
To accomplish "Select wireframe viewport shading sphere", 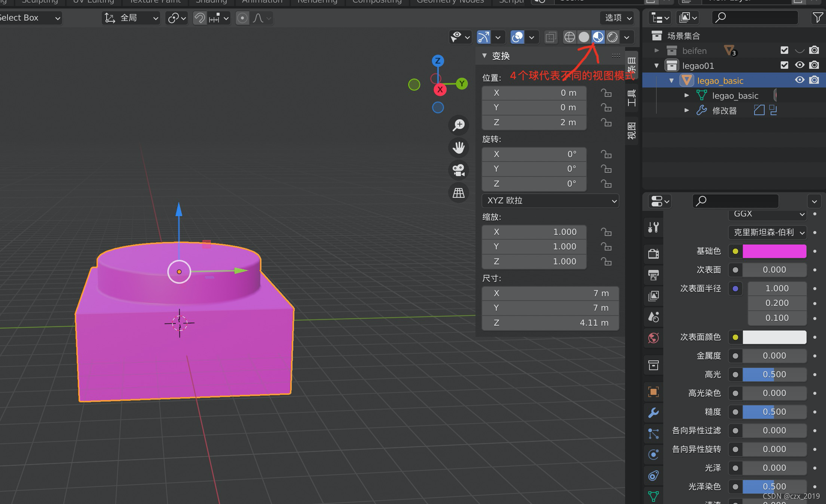I will pyautogui.click(x=569, y=37).
